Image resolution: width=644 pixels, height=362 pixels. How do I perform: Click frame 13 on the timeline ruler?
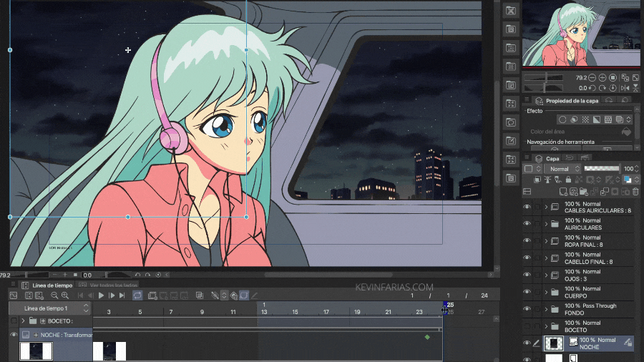click(x=264, y=312)
